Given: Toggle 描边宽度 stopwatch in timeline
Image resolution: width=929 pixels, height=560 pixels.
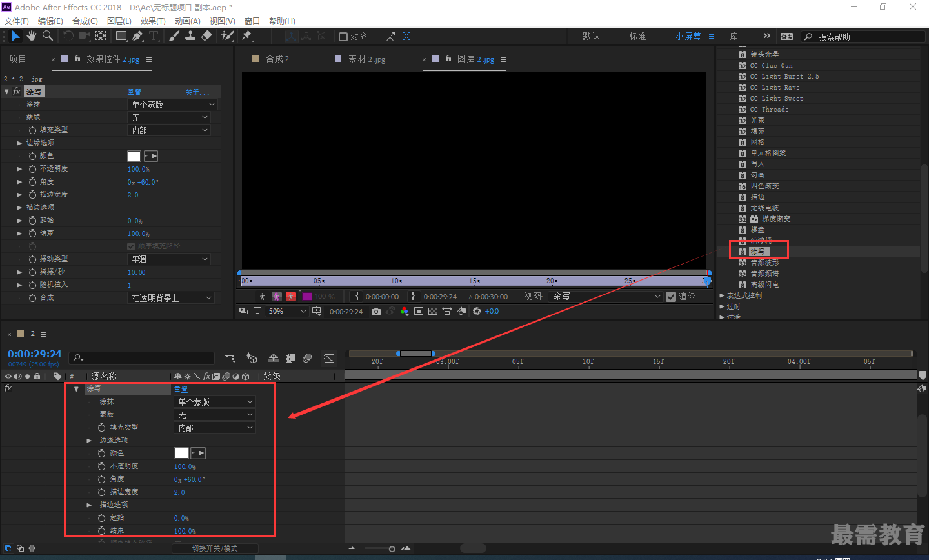Looking at the screenshot, I should click(x=101, y=492).
